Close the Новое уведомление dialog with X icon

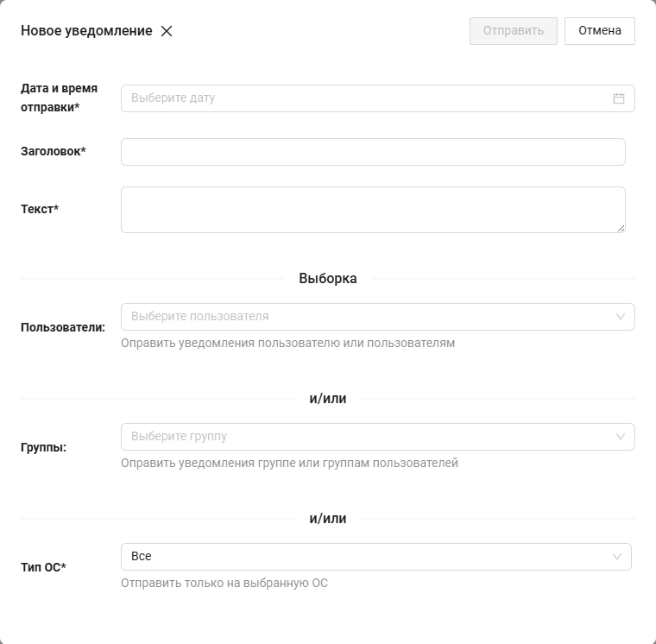(x=167, y=31)
